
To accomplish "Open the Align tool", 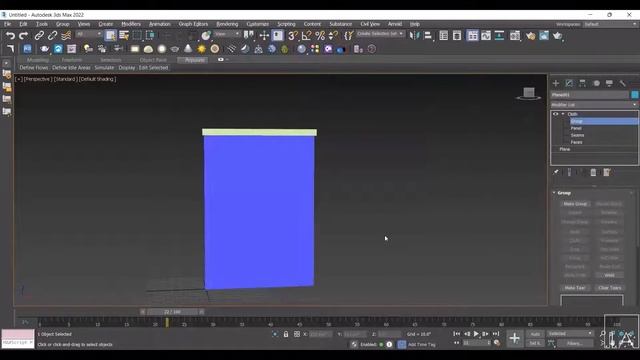I will point(428,36).
